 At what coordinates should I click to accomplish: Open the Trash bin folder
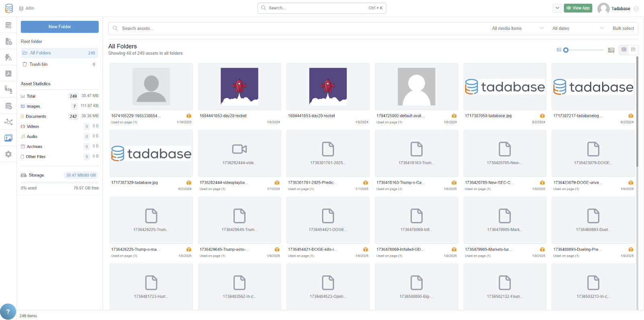[x=60, y=64]
